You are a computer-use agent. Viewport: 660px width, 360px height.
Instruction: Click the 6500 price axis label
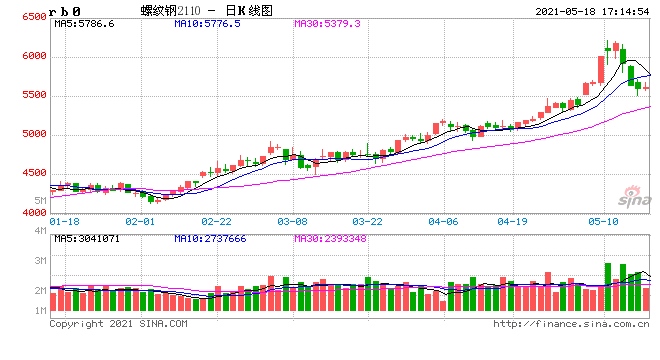pos(35,17)
